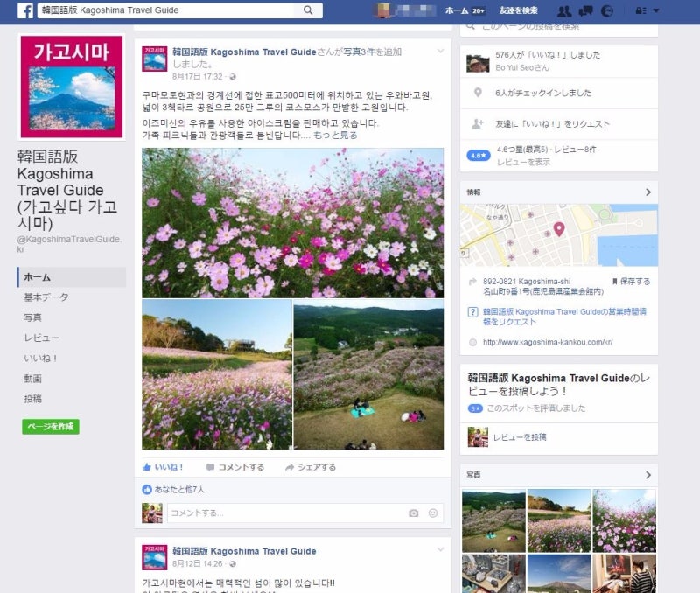Expand the 写真 section chevron
The image size is (700, 593).
point(648,475)
